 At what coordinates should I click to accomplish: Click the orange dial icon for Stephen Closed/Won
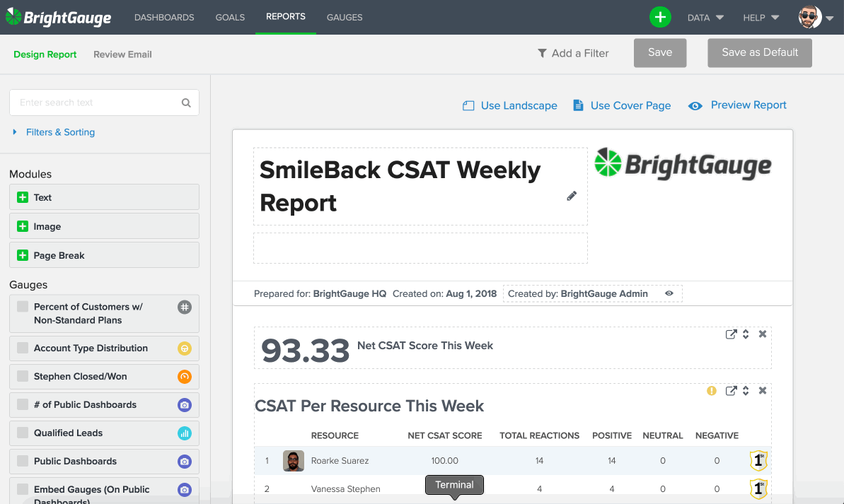pos(185,377)
